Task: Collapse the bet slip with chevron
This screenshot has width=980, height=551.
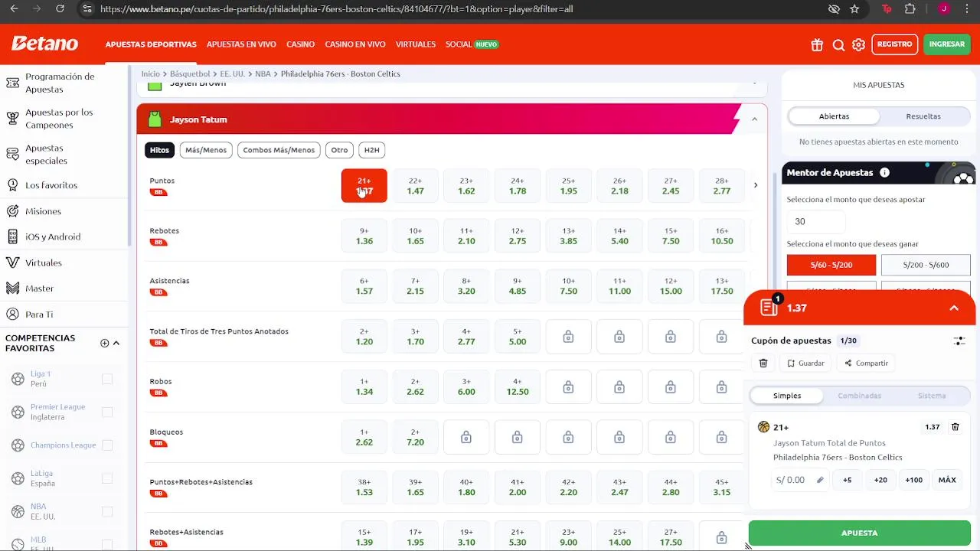Action: (954, 308)
